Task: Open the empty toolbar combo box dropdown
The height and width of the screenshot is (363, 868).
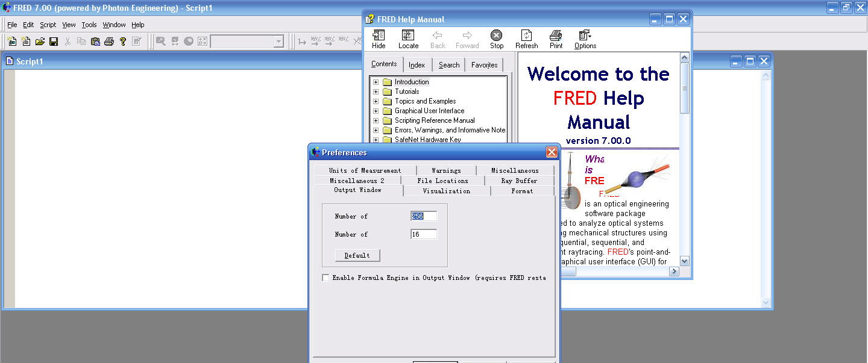Action: pos(278,42)
